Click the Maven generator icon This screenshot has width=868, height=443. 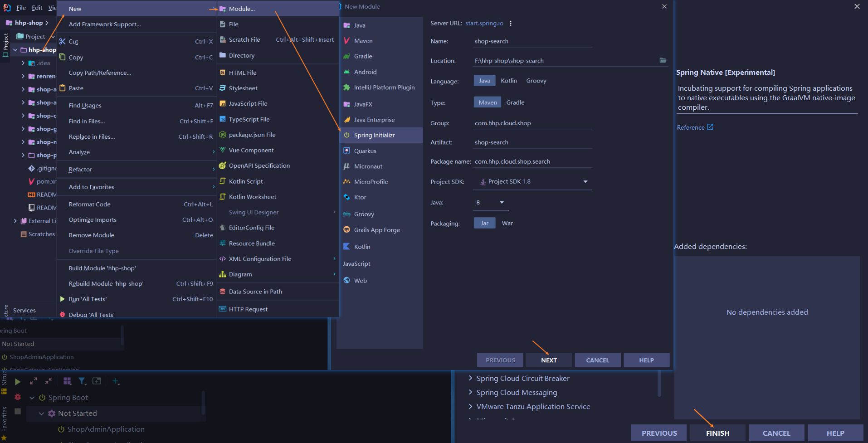tap(346, 41)
